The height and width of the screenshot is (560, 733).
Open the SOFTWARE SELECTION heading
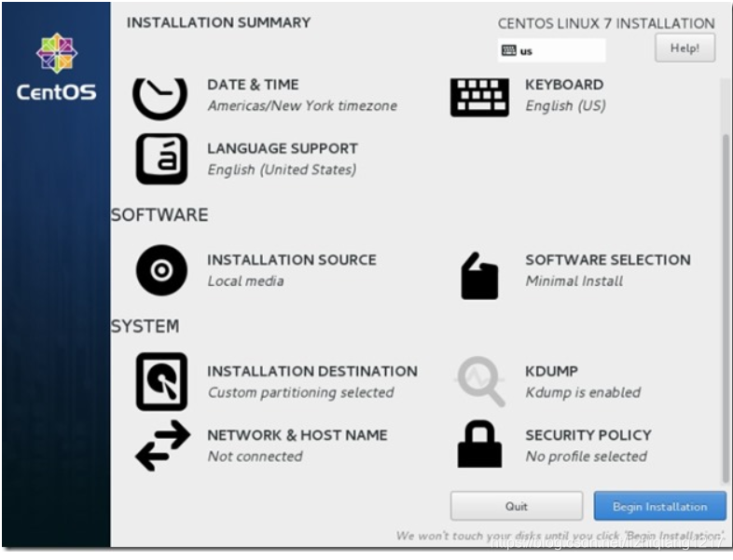click(x=608, y=260)
